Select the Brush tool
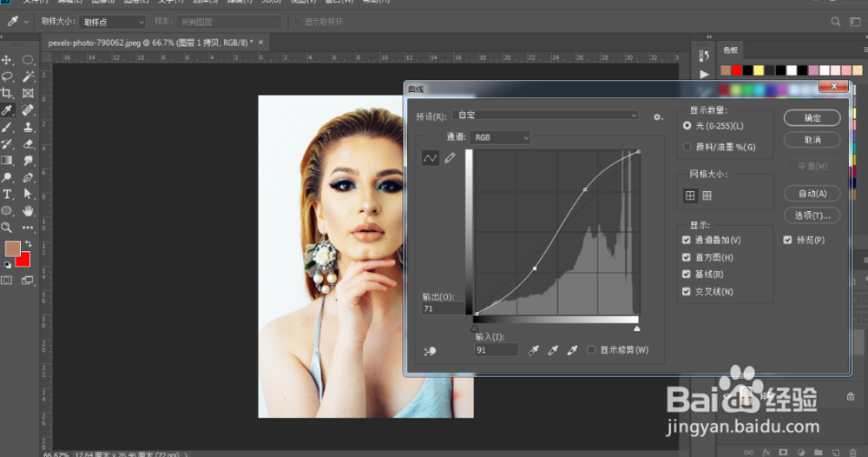The image size is (868, 457). 7,127
